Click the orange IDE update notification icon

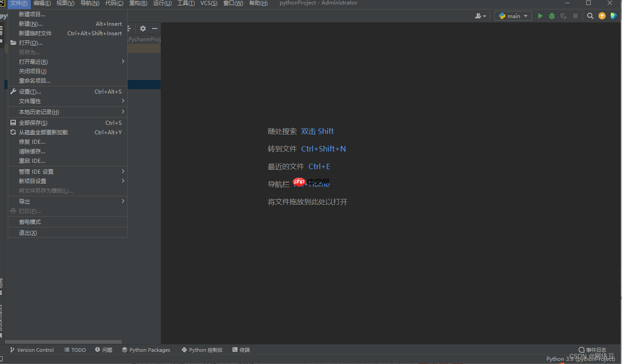coord(602,15)
